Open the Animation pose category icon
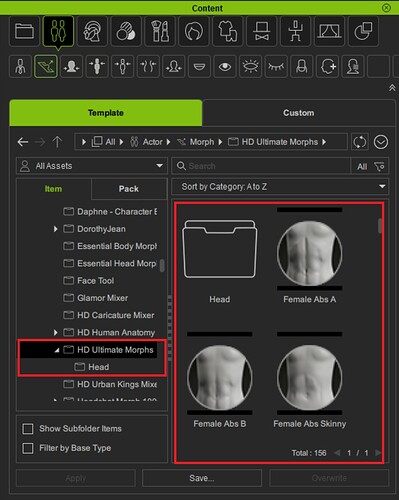The image size is (399, 500). click(x=295, y=31)
